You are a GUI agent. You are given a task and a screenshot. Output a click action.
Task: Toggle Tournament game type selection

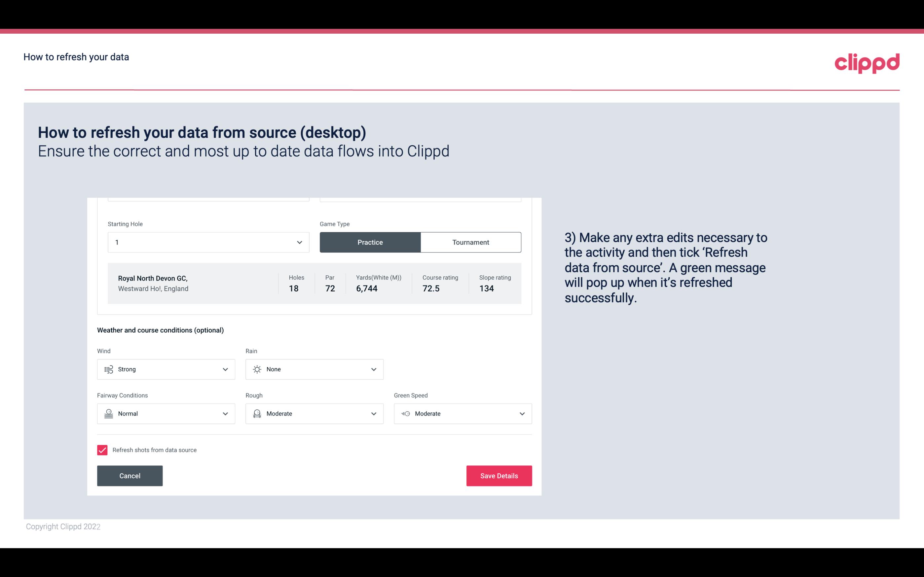click(470, 242)
